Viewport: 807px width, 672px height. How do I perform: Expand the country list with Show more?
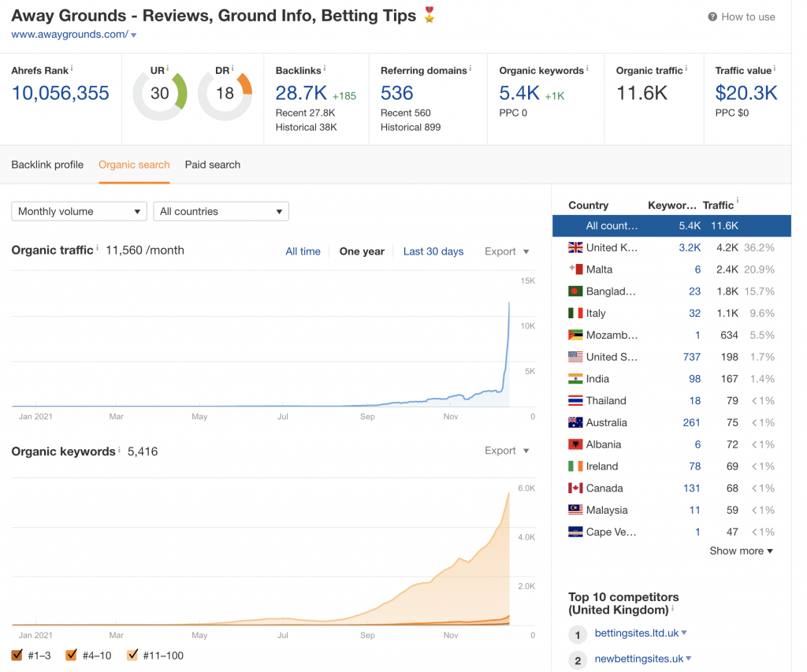(741, 551)
